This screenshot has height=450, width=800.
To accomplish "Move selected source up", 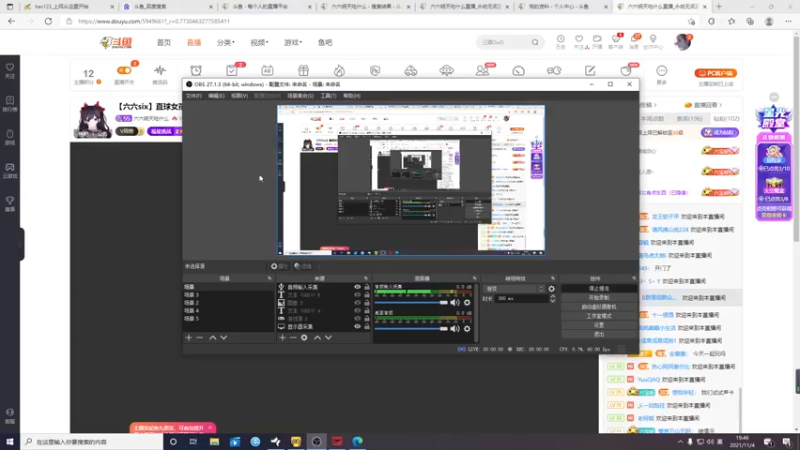I will click(x=317, y=338).
